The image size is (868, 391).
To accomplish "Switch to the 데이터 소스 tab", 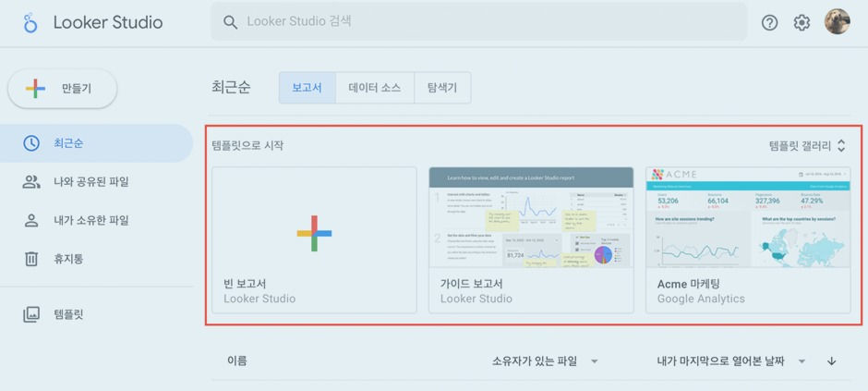I will click(x=375, y=88).
